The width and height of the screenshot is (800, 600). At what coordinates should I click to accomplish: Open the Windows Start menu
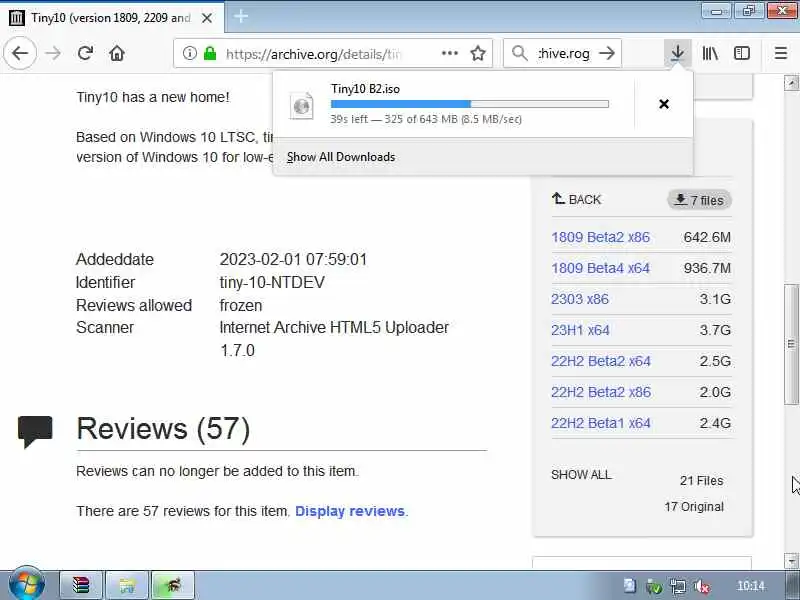27,585
